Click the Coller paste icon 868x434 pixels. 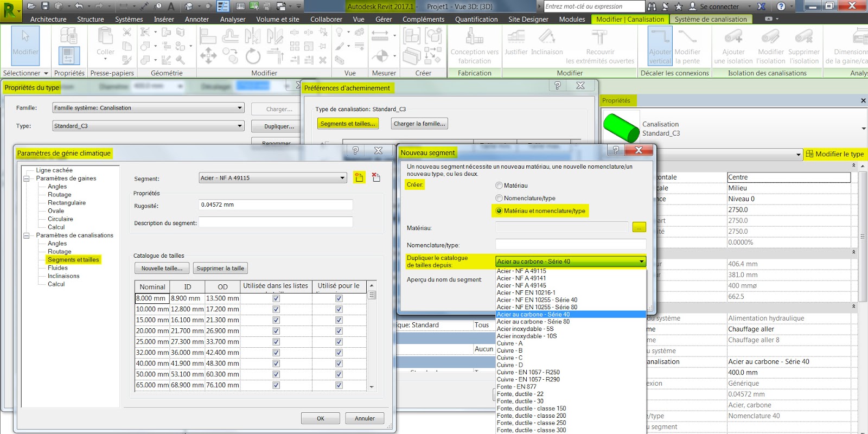pos(105,42)
